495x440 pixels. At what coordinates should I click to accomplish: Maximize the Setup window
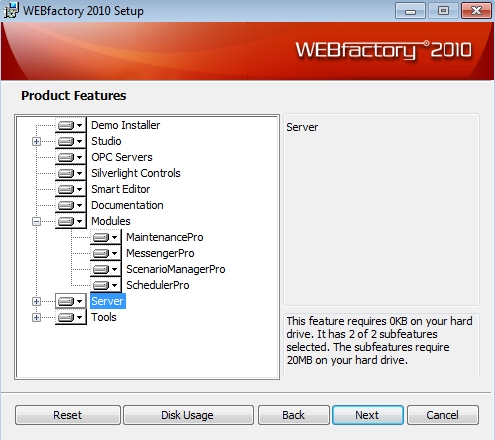pyautogui.click(x=443, y=11)
